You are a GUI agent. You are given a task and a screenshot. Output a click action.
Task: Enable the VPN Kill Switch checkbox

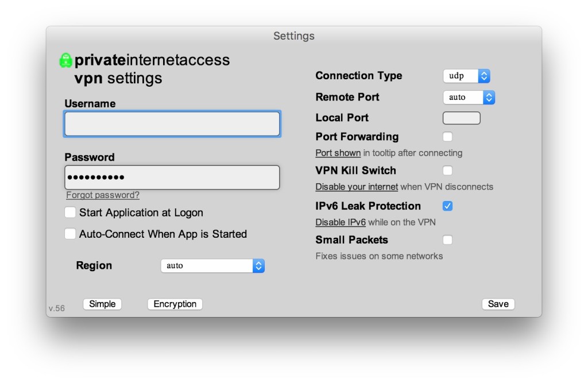[x=447, y=171]
